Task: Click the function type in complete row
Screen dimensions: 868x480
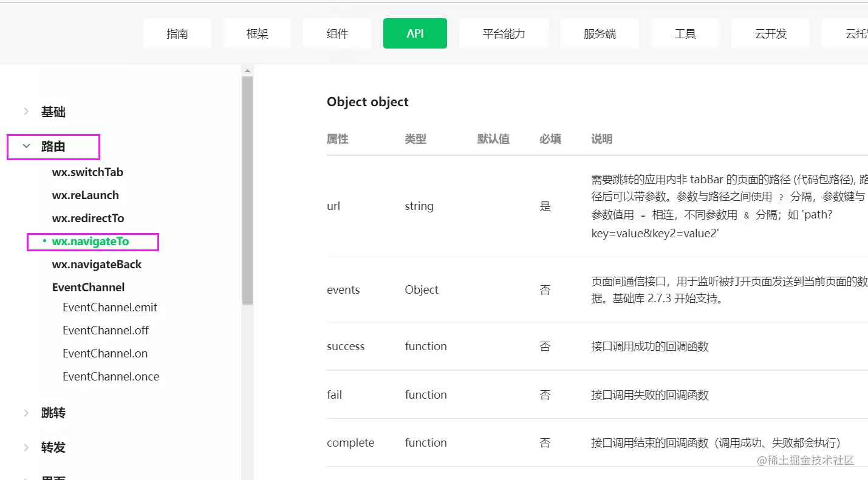Action: point(426,443)
